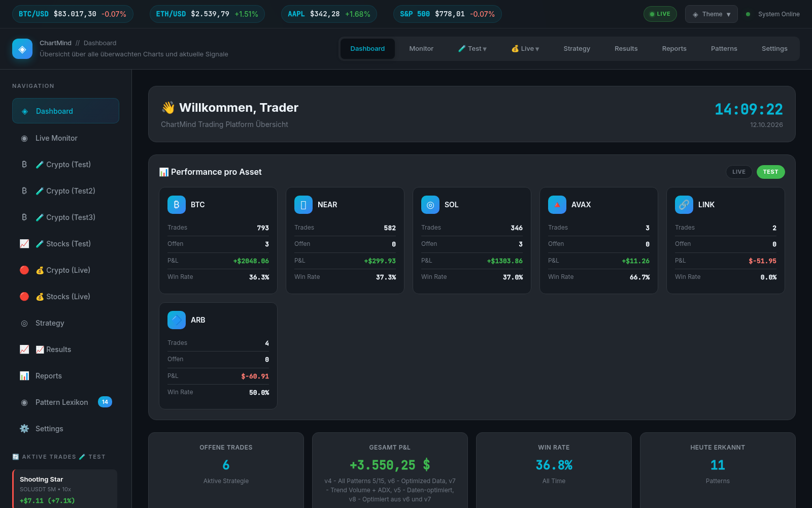Open Settings tab in top navigation

[774, 49]
